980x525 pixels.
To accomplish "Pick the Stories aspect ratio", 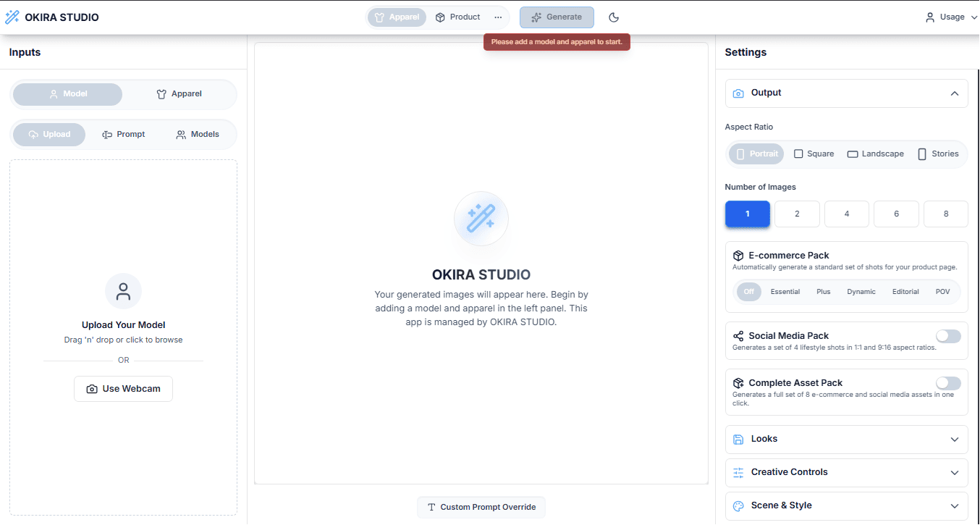I will coord(938,154).
